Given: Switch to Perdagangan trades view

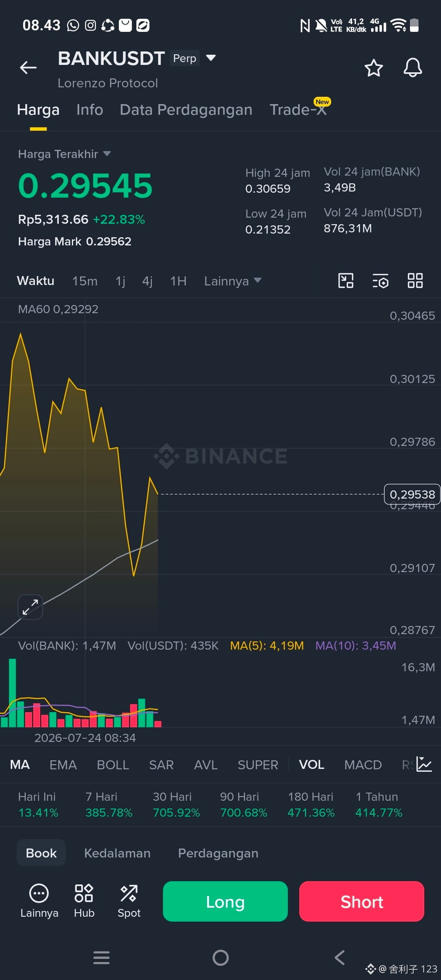Looking at the screenshot, I should [x=218, y=853].
